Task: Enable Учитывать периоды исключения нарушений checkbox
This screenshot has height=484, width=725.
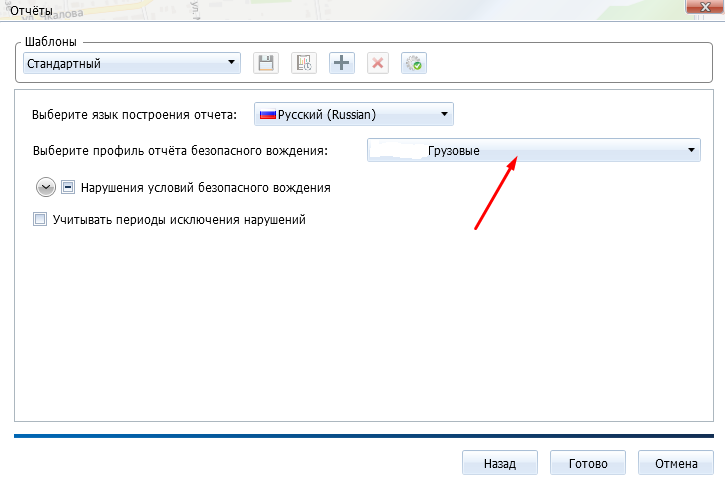Action: coord(41,219)
